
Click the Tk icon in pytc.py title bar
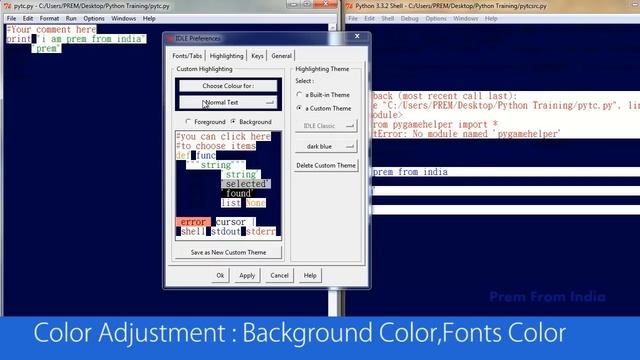(7, 6)
